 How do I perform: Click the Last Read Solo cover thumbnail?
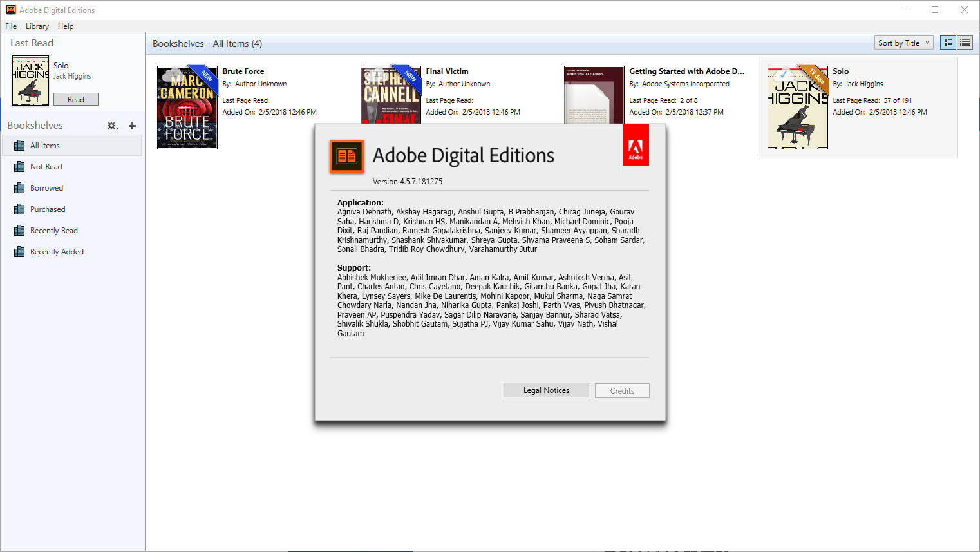point(30,81)
